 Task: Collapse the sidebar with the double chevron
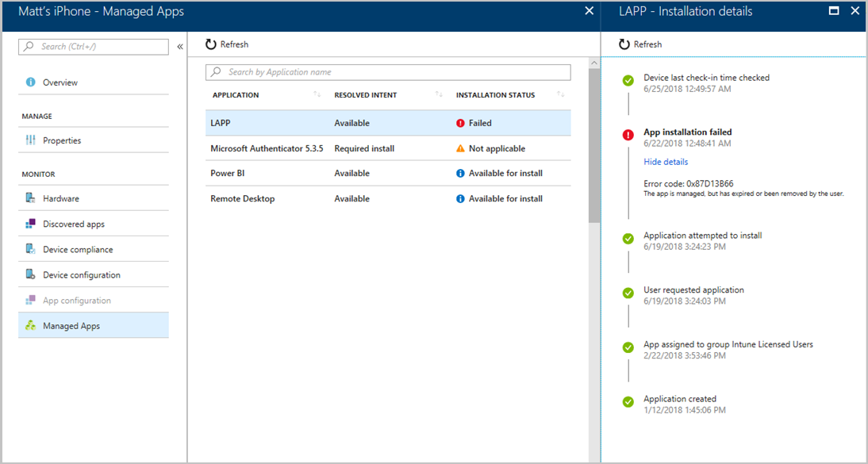click(x=180, y=47)
